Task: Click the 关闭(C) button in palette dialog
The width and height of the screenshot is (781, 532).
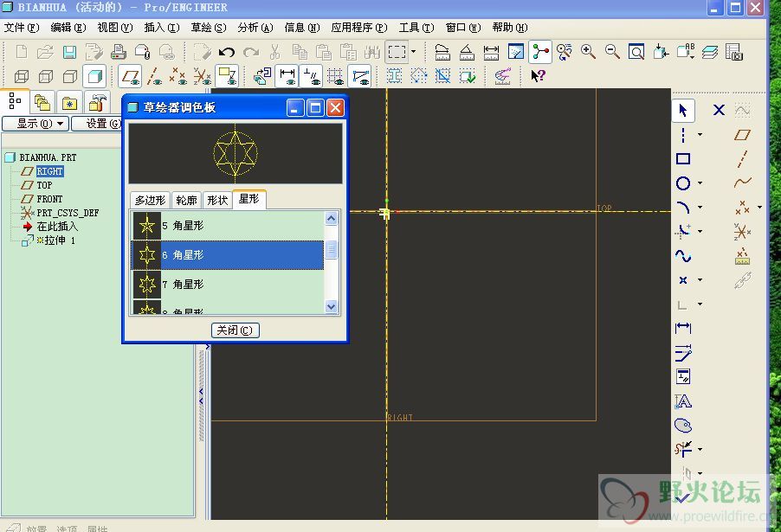Action: coord(236,330)
